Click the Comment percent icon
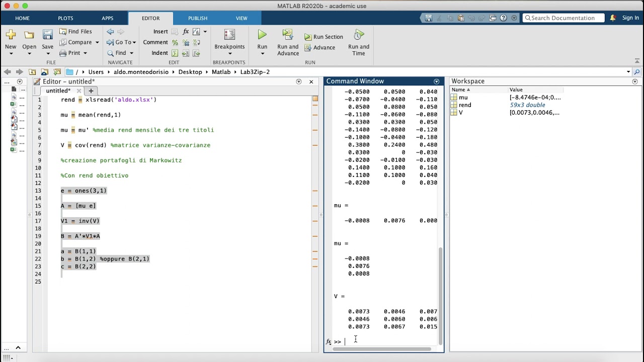Image resolution: width=644 pixels, height=362 pixels. tap(175, 43)
